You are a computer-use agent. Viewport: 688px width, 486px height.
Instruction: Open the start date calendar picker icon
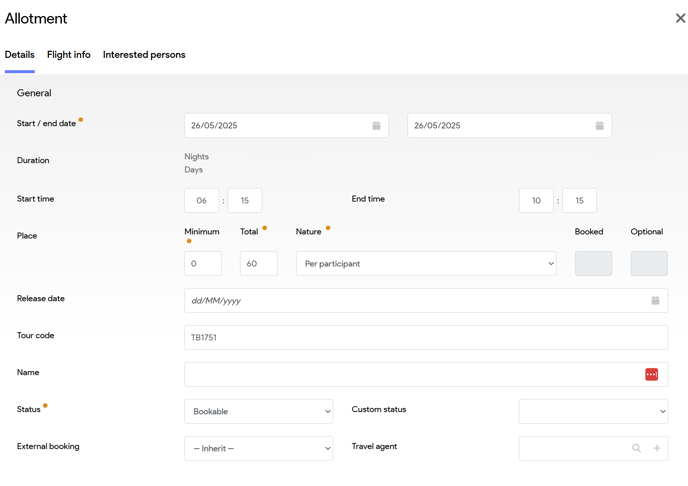[376, 126]
